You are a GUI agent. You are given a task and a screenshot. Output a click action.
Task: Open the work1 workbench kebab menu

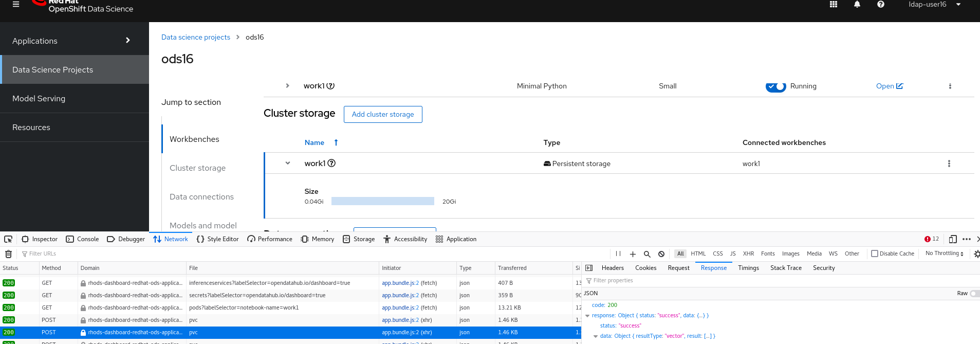click(950, 86)
